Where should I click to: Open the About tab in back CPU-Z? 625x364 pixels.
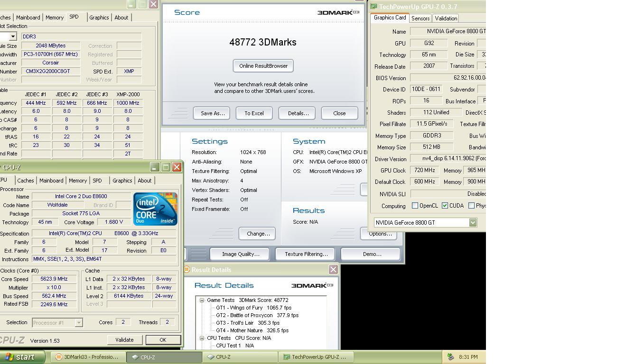[121, 18]
